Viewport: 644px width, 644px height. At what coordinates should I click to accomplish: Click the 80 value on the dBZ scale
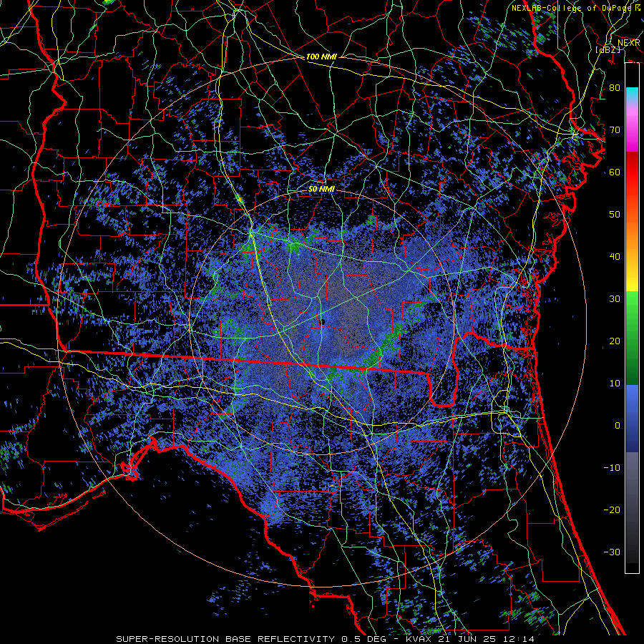(x=615, y=87)
